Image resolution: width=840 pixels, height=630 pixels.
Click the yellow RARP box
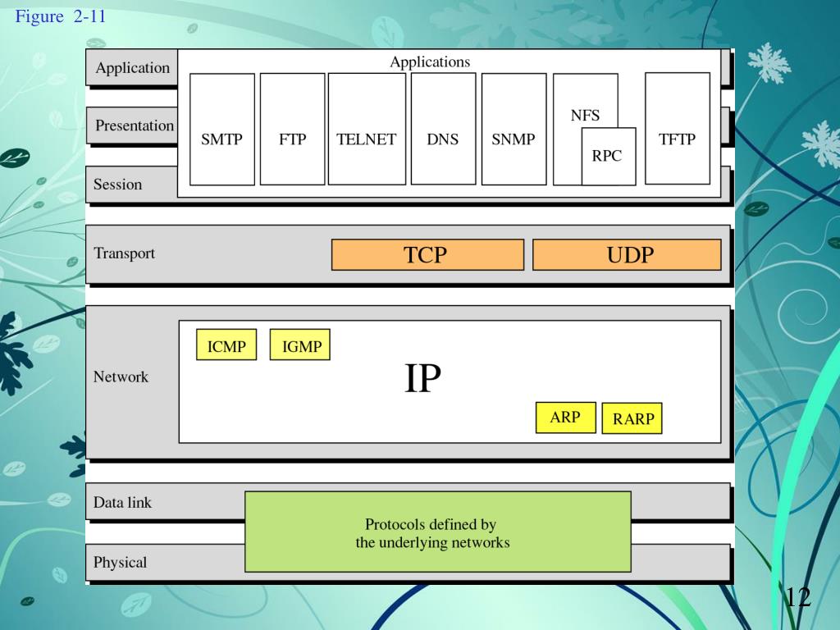[632, 418]
